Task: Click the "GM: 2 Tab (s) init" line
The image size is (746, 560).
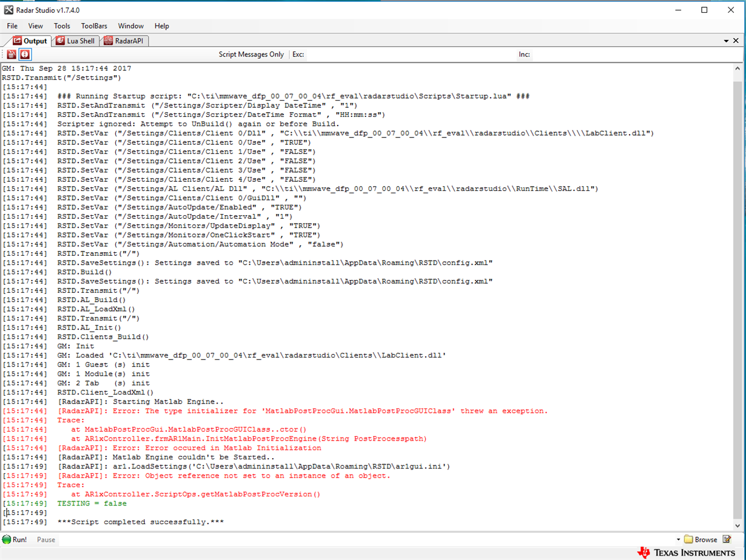Action: click(x=104, y=383)
